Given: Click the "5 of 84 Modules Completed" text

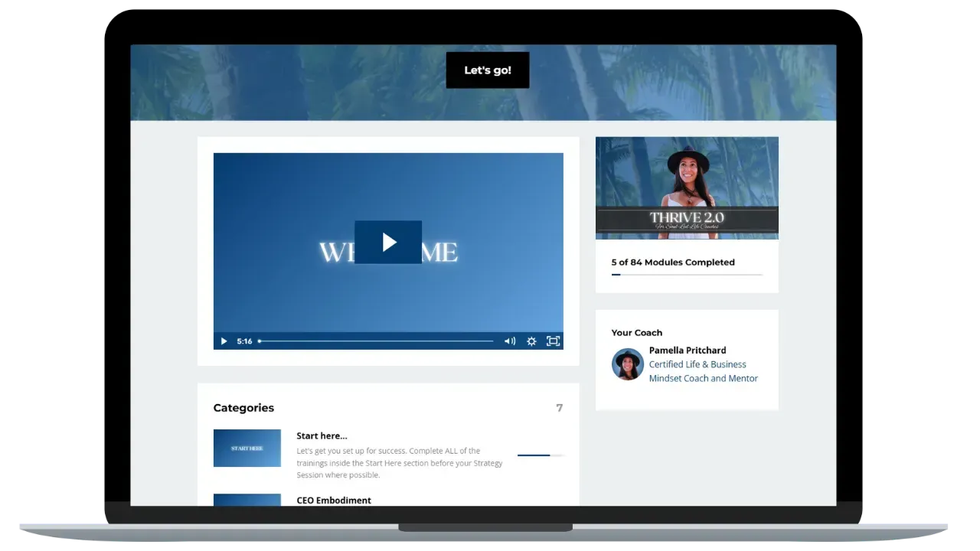Looking at the screenshot, I should coord(672,262).
